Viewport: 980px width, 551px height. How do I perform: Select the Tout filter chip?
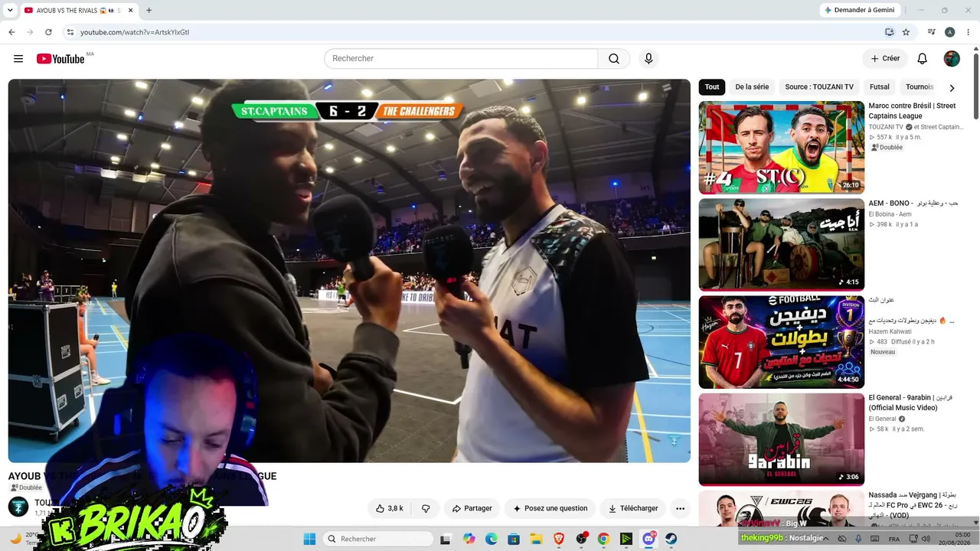[712, 87]
